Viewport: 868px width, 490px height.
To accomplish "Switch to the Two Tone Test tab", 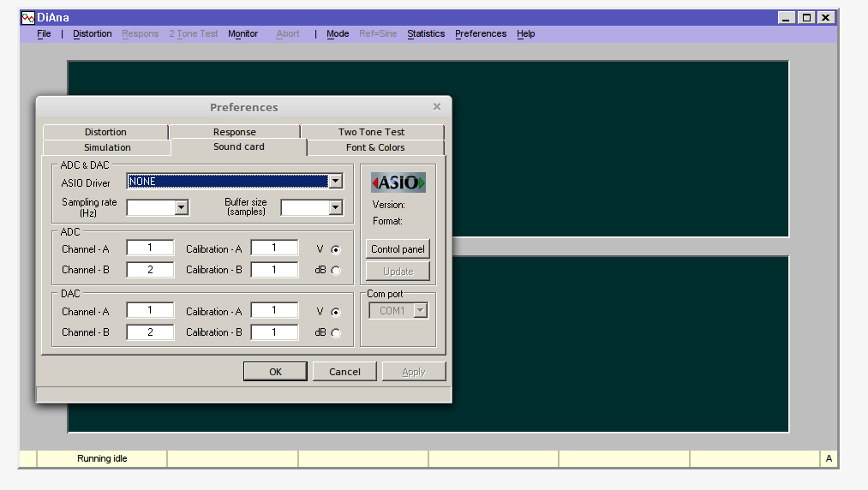I will pos(371,132).
